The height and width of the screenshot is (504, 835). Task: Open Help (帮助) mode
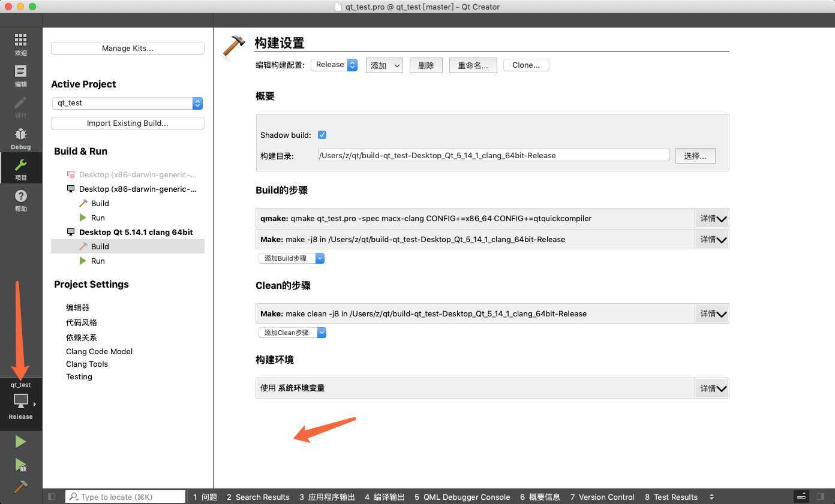coord(20,200)
